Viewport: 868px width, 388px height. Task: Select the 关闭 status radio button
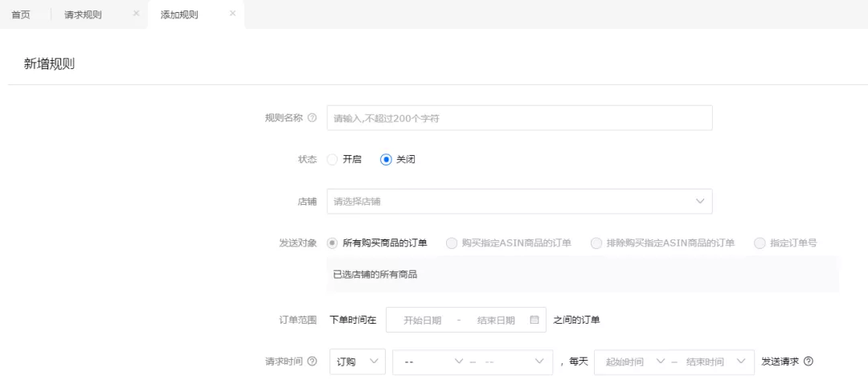386,159
